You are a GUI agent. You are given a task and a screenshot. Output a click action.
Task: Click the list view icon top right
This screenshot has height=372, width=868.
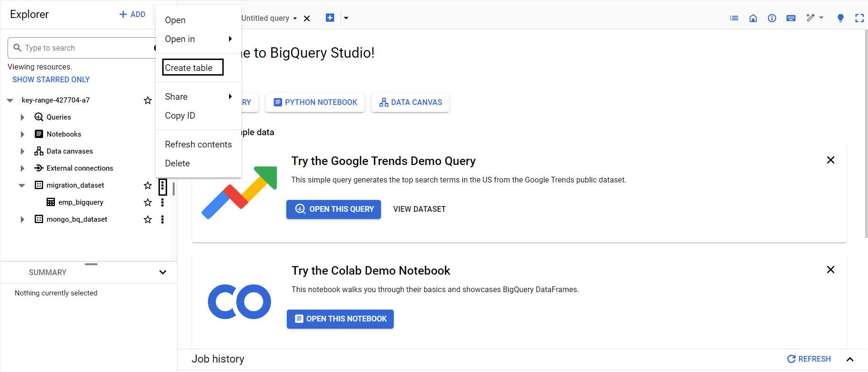click(x=734, y=18)
